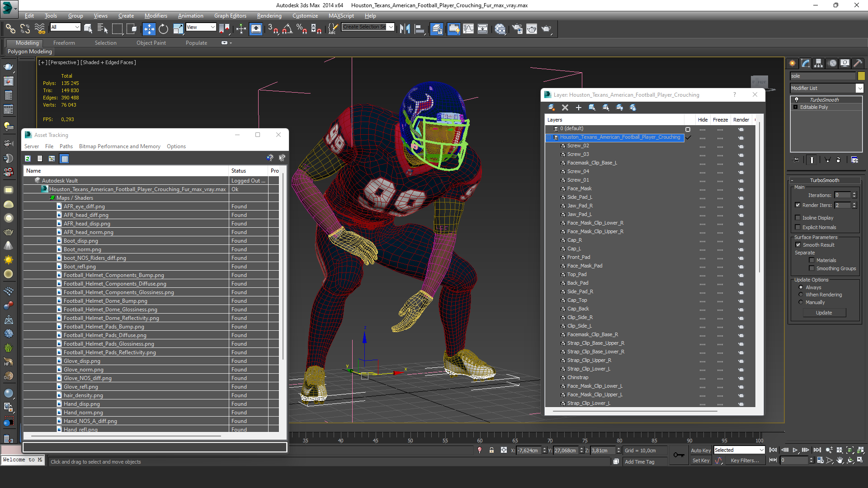Open the Curve Editor icon
The height and width of the screenshot is (488, 868).
[x=468, y=29]
